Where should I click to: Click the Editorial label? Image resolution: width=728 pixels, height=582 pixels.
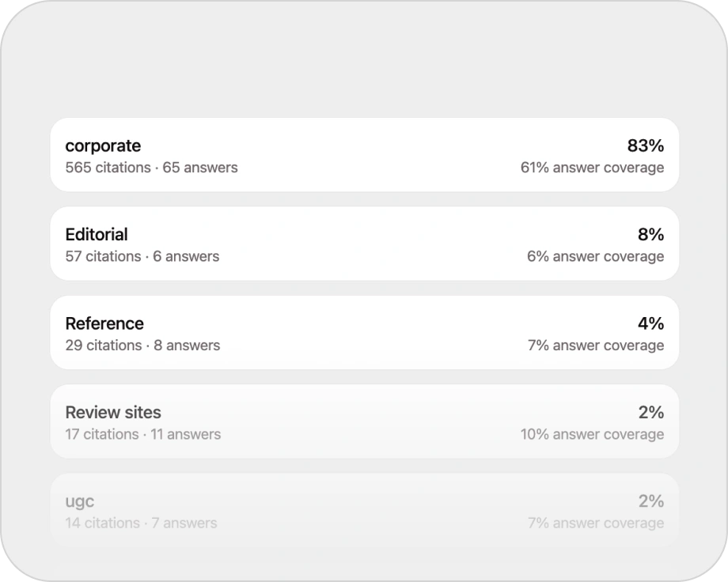[97, 234]
